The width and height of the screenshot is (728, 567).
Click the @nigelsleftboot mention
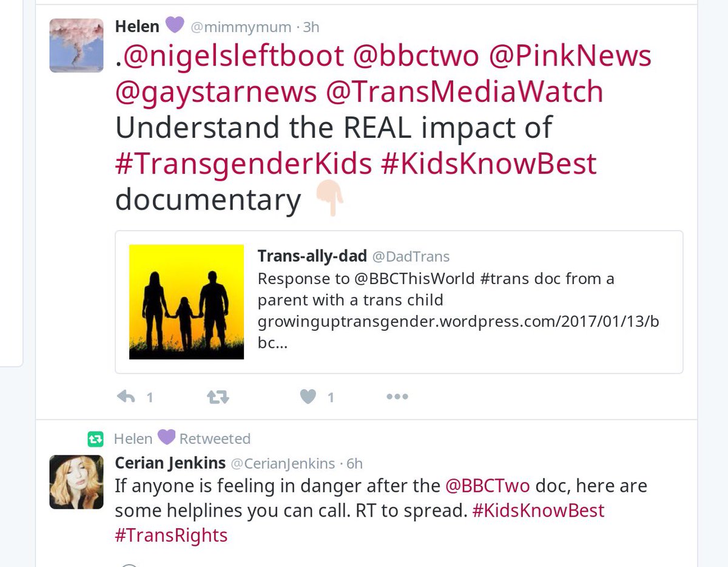click(x=233, y=56)
